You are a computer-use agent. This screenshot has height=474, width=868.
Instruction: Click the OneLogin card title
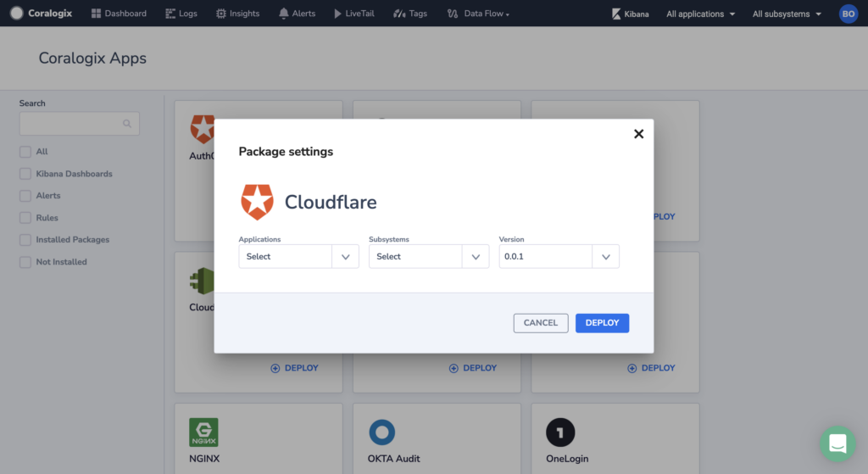(567, 459)
